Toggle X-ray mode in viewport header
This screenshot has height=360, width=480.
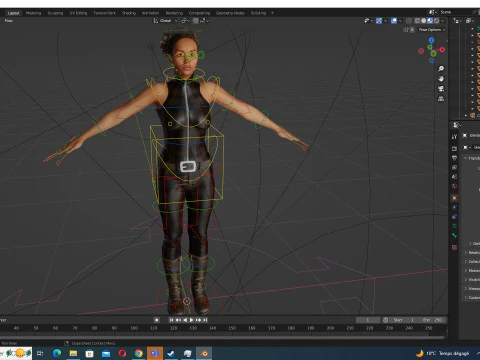tap(409, 21)
